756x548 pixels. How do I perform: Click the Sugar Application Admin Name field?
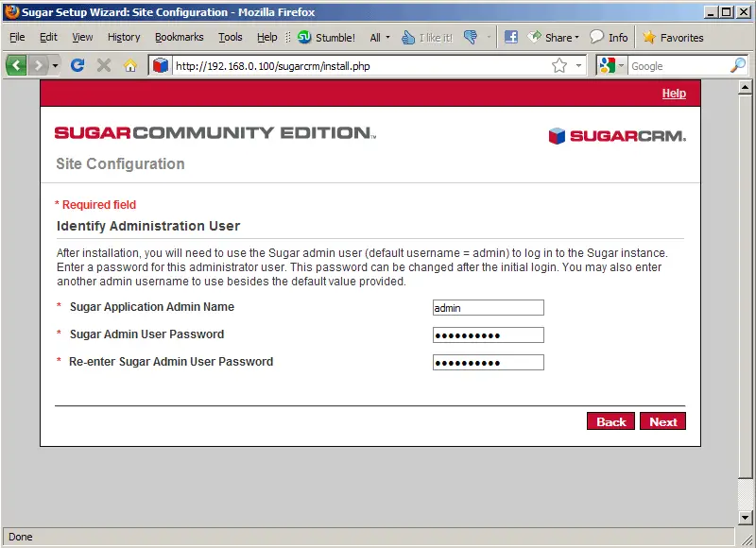[x=488, y=307]
